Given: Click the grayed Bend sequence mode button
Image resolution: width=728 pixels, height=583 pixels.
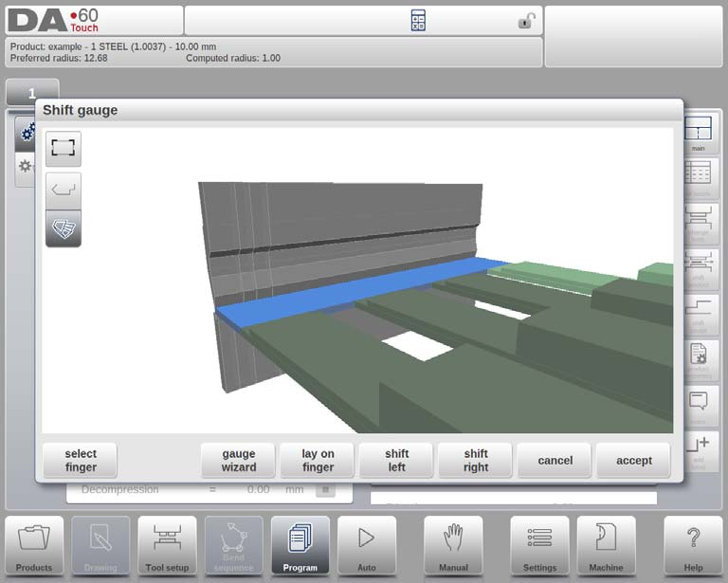Looking at the screenshot, I should [233, 546].
